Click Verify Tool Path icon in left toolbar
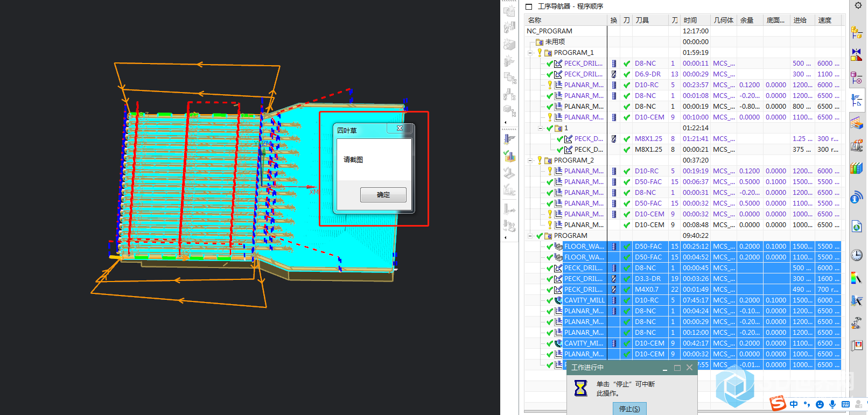The width and height of the screenshot is (868, 415). tap(509, 157)
